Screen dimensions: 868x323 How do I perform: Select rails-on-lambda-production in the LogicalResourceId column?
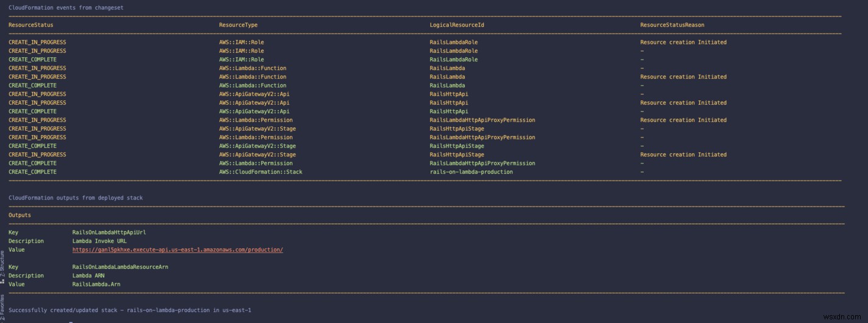coord(471,172)
